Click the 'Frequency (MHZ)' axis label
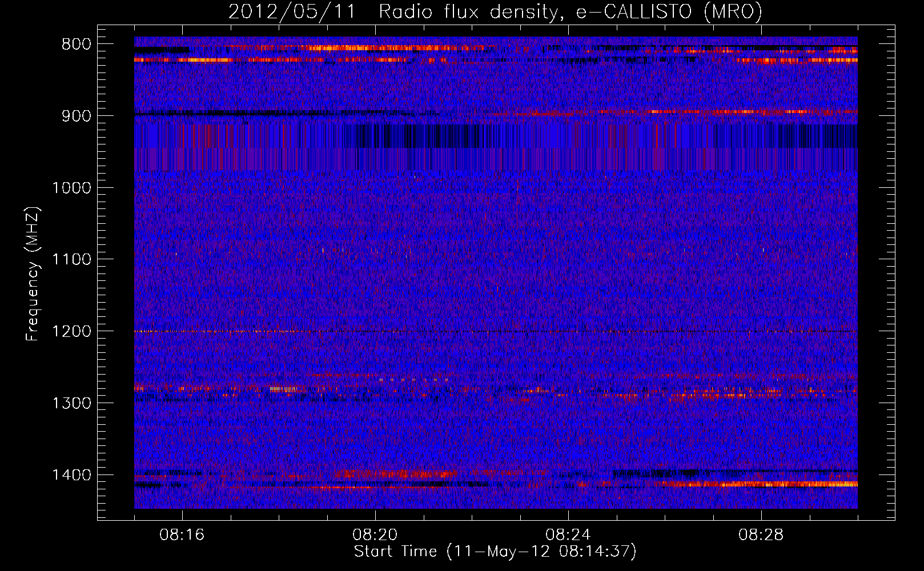The height and width of the screenshot is (571, 924). tap(33, 274)
